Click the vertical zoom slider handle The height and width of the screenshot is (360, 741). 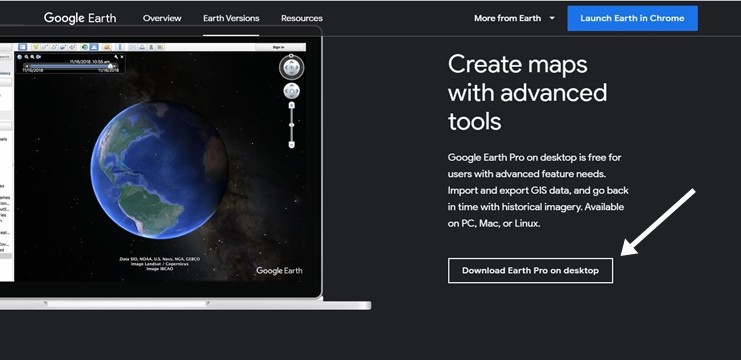coord(292,125)
